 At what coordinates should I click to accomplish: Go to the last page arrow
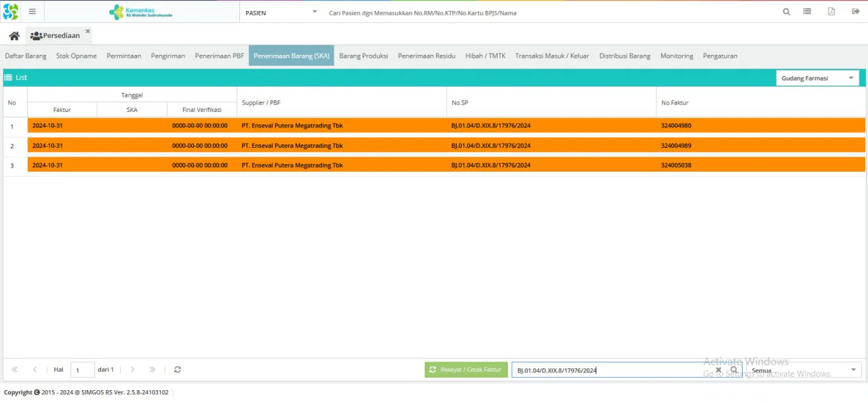click(153, 370)
